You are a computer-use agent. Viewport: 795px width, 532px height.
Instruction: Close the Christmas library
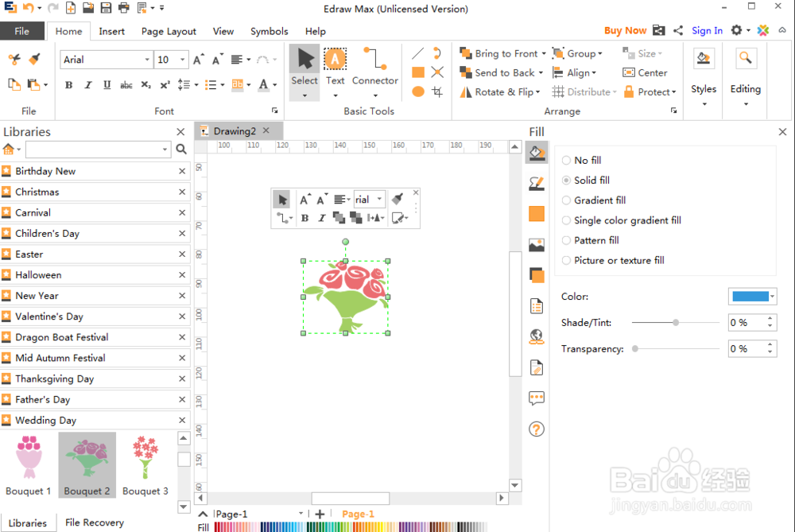coord(182,192)
